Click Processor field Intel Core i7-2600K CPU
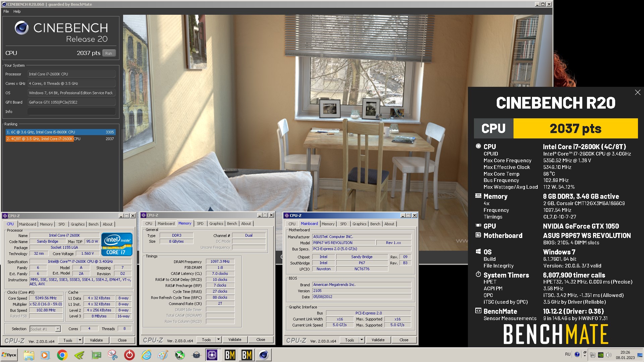Image resolution: width=644 pixels, height=362 pixels. [x=71, y=74]
